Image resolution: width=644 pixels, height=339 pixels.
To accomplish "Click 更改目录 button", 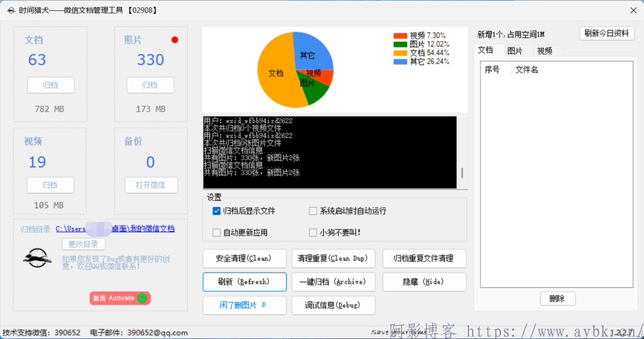I will (83, 244).
